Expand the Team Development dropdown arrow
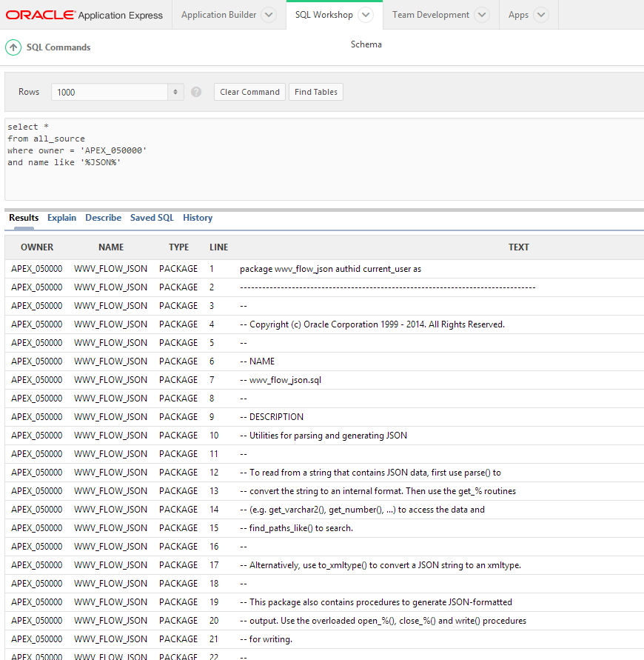 tap(482, 15)
